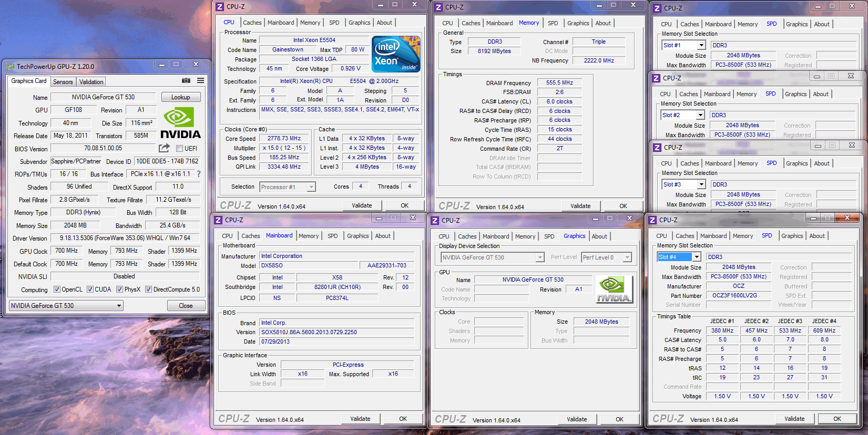868x435 pixels.
Task: Toggle the CUDA checkbox
Action: coord(90,289)
